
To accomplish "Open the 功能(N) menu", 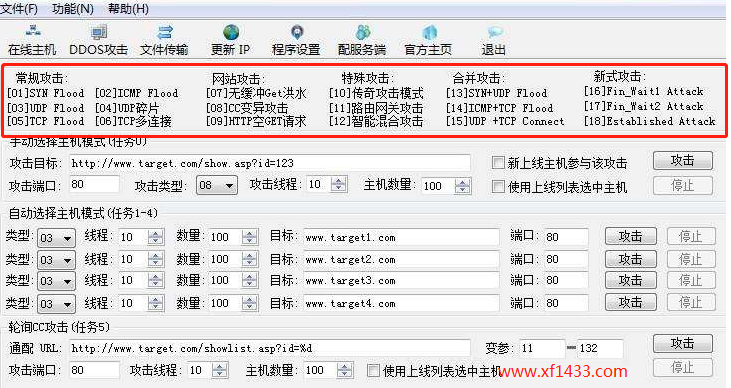I will click(x=73, y=9).
